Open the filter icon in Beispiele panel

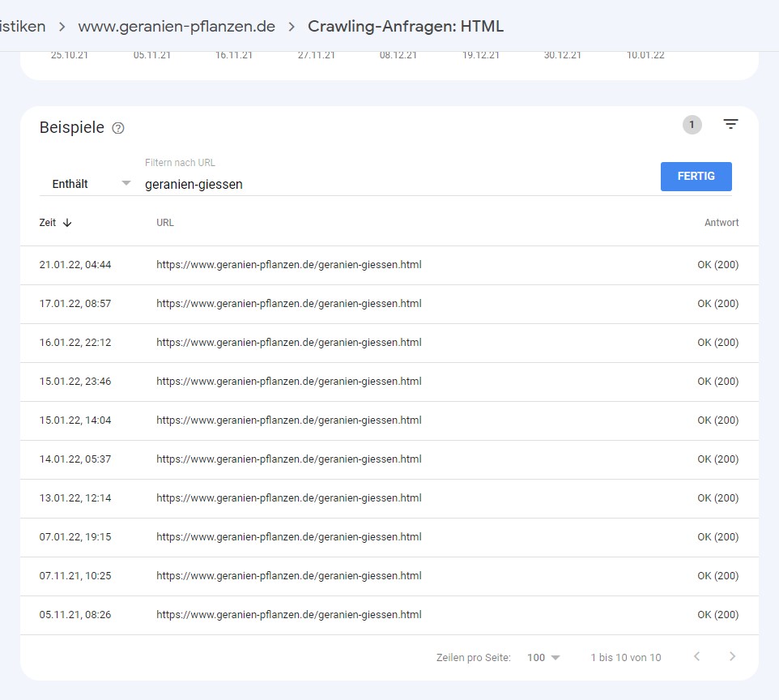(730, 125)
